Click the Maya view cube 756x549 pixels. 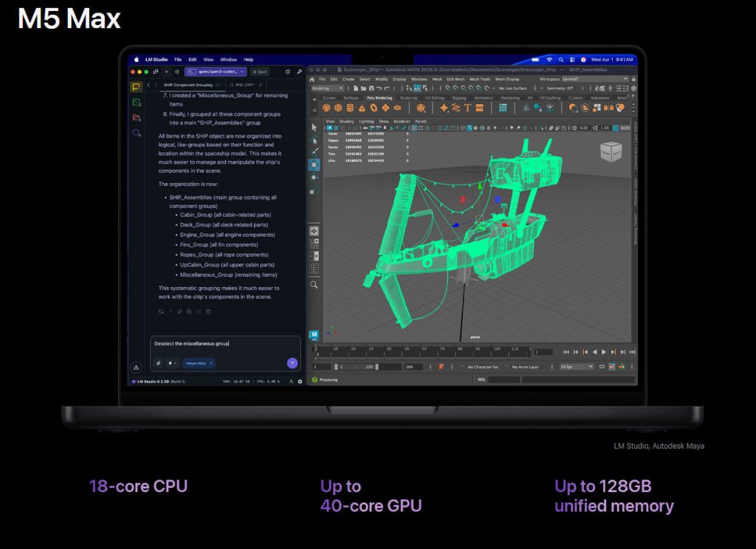click(610, 151)
